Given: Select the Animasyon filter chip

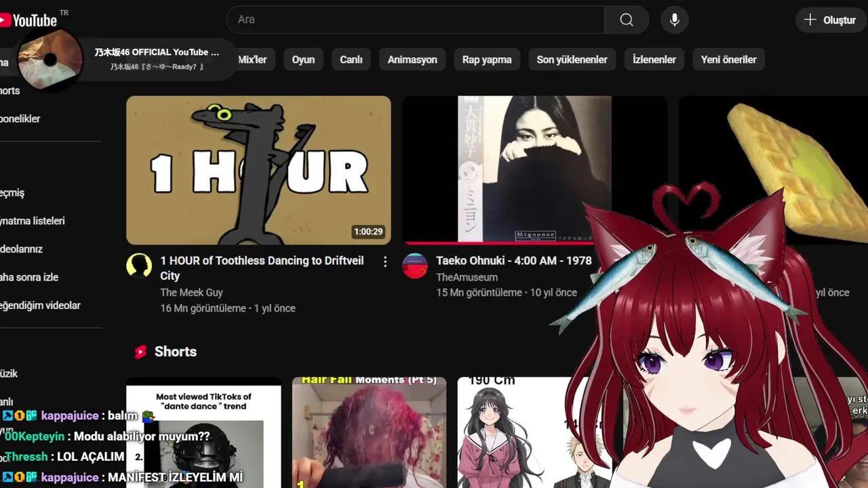Looking at the screenshot, I should [x=412, y=60].
